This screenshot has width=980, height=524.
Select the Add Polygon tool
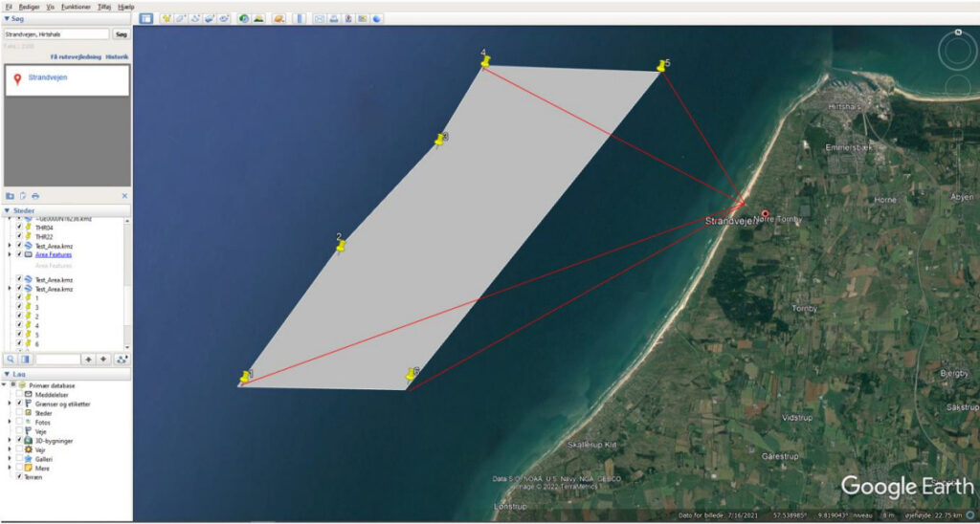(x=181, y=18)
